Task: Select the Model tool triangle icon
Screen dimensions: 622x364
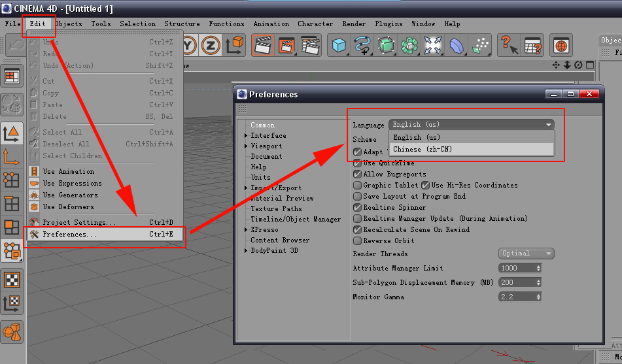Action: tap(12, 133)
